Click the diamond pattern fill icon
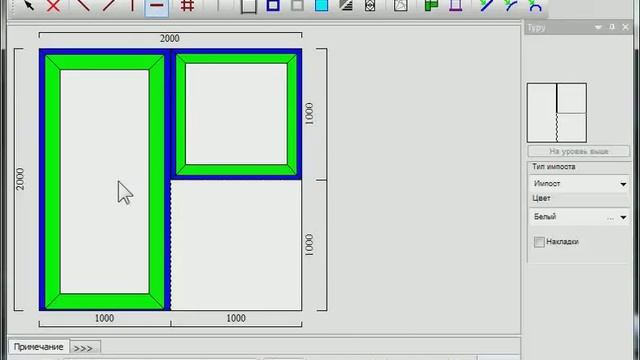 click(370, 5)
